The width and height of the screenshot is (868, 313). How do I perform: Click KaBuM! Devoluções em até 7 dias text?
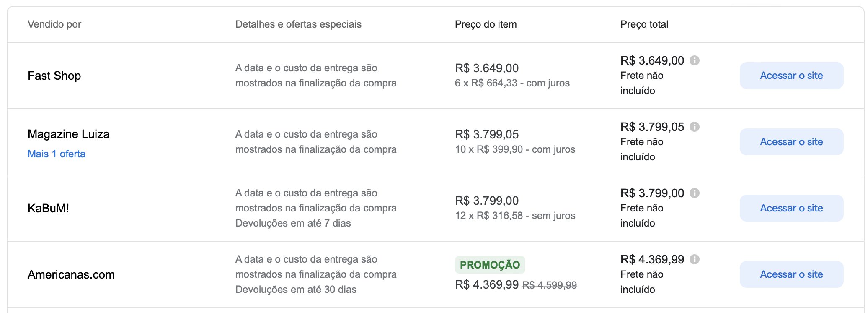tap(293, 223)
